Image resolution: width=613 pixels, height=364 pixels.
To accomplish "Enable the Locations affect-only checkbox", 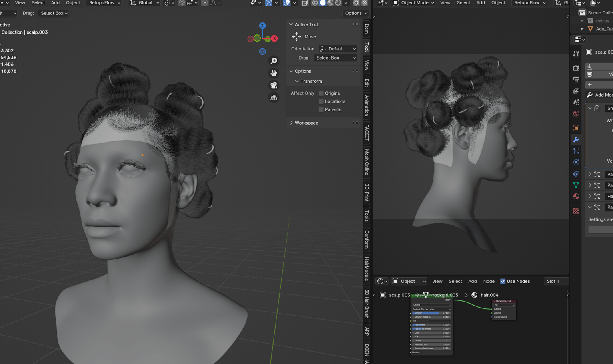I will point(321,101).
